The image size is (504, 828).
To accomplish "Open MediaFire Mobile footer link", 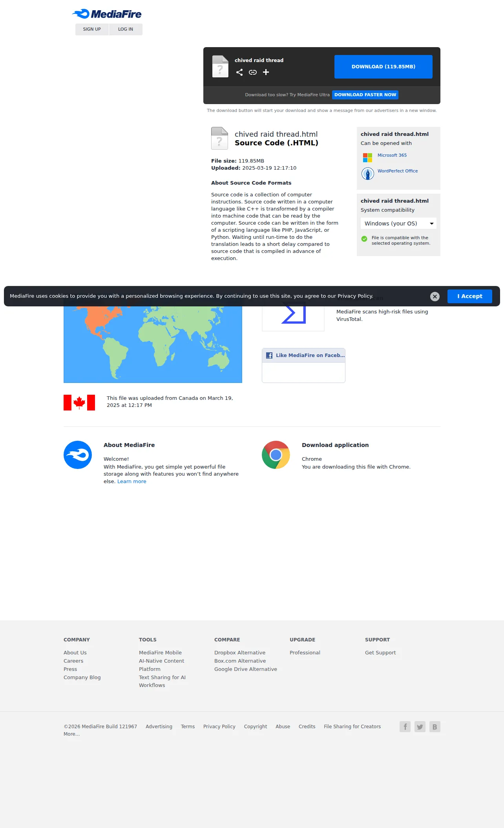I will (x=160, y=653).
